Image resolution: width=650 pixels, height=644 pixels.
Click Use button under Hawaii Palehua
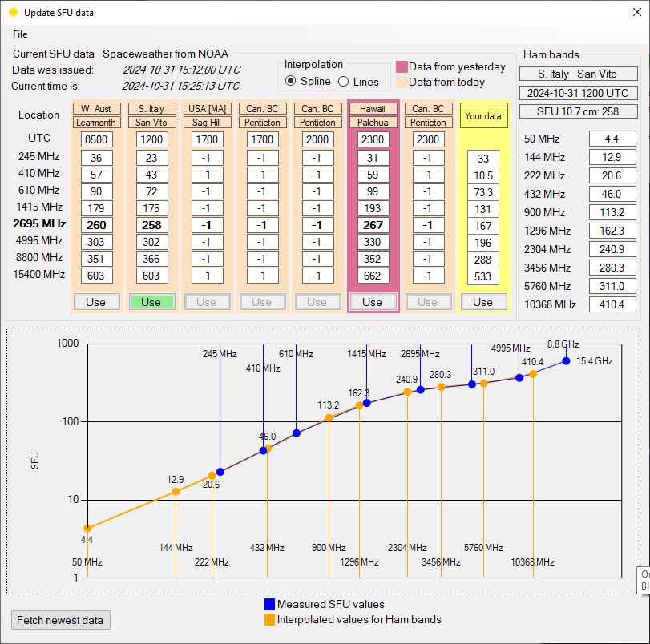(372, 302)
